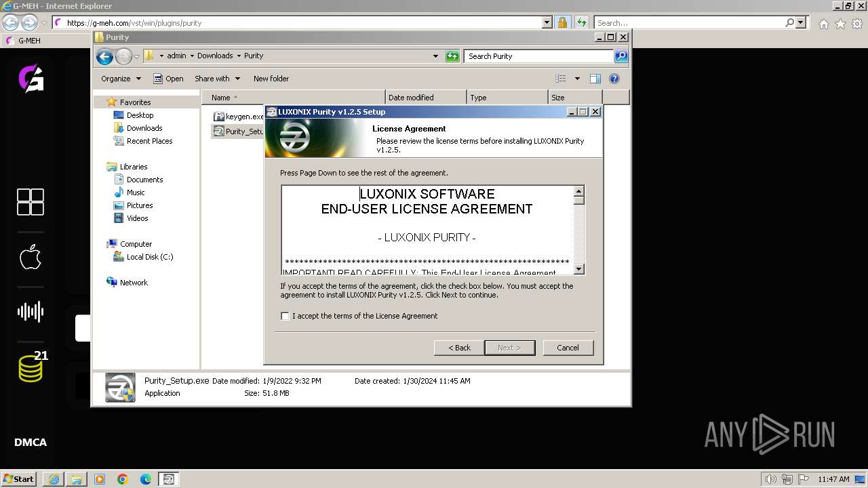Open the Start menu
The image size is (868, 488).
19,479
